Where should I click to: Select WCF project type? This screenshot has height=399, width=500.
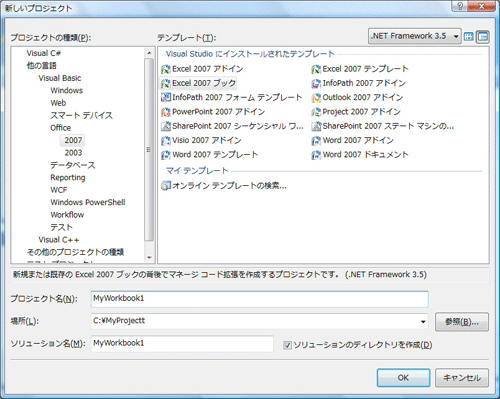coord(59,190)
